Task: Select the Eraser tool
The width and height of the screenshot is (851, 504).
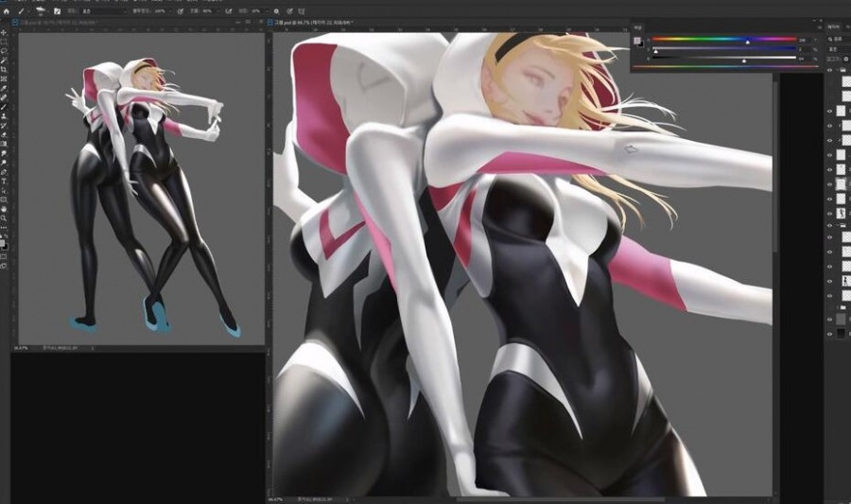Action: (4, 134)
